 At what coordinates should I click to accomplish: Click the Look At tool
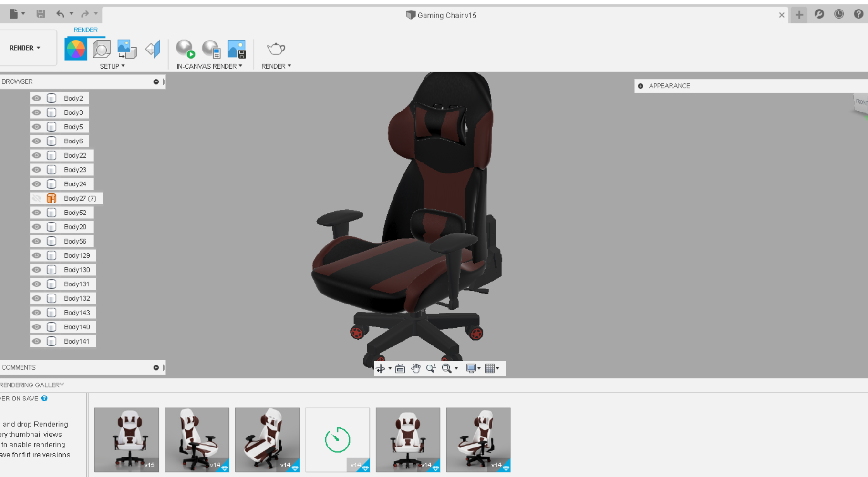pyautogui.click(x=400, y=368)
